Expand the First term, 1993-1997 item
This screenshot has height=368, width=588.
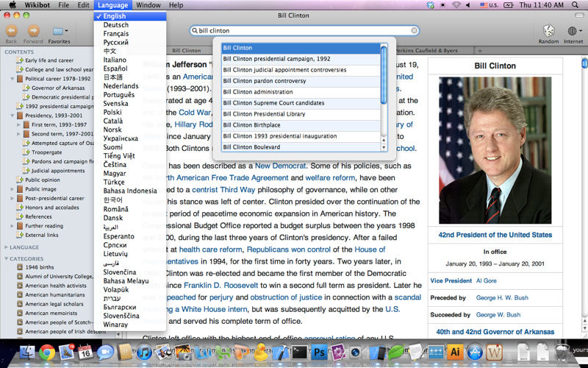click(19, 124)
